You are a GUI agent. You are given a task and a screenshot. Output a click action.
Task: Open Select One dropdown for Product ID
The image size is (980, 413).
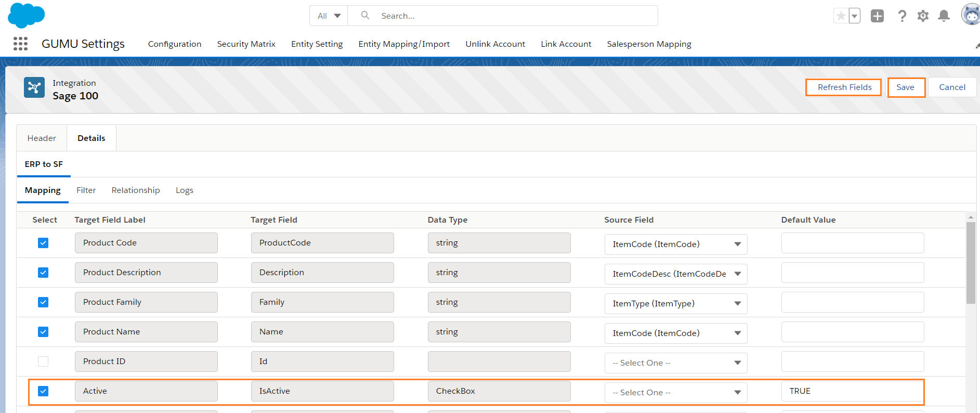pyautogui.click(x=676, y=363)
